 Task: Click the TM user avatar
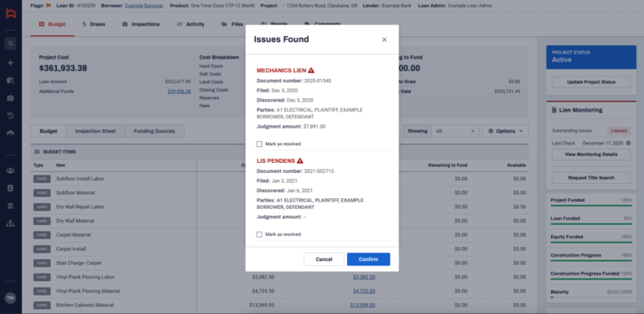[x=11, y=298]
